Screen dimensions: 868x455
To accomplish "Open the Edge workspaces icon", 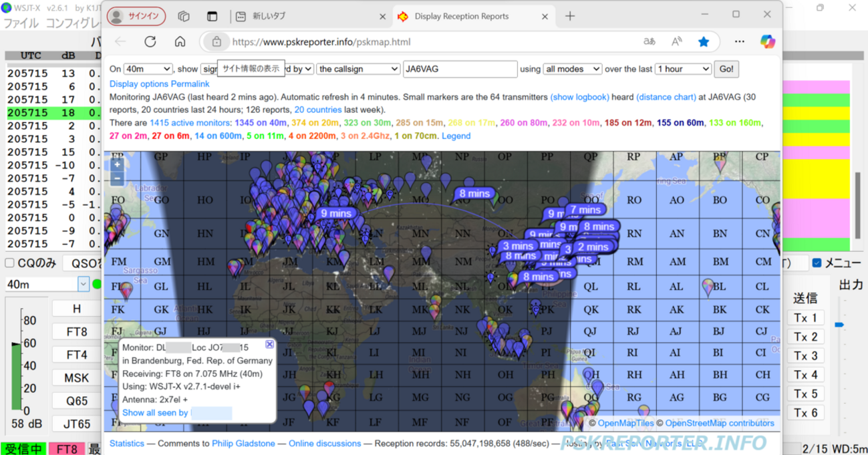I will pyautogui.click(x=184, y=16).
